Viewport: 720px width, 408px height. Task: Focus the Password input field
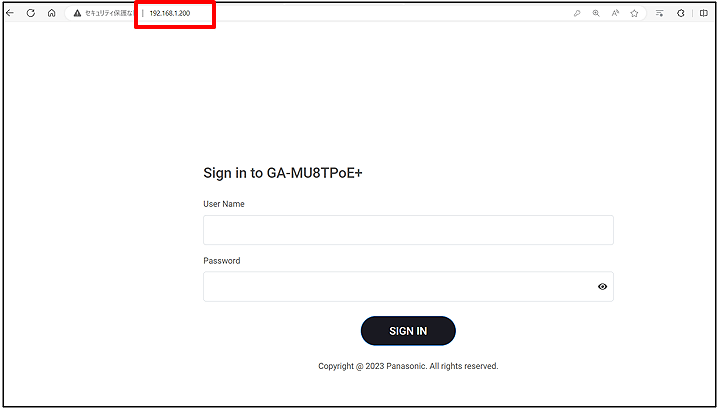point(408,286)
